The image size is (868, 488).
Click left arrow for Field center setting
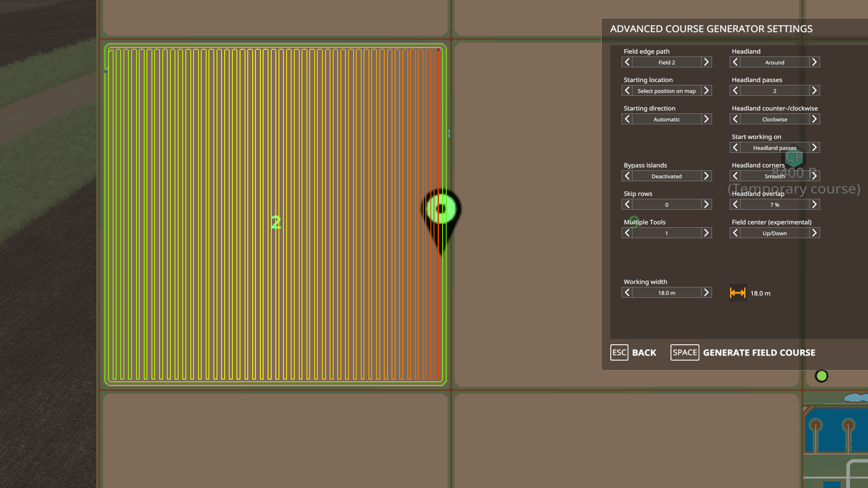point(735,233)
